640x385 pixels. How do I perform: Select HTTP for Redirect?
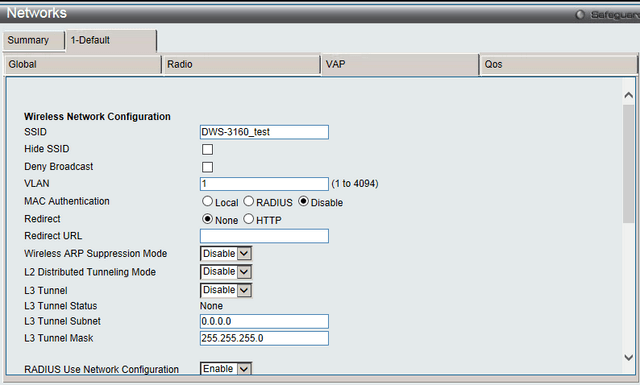coord(249,219)
